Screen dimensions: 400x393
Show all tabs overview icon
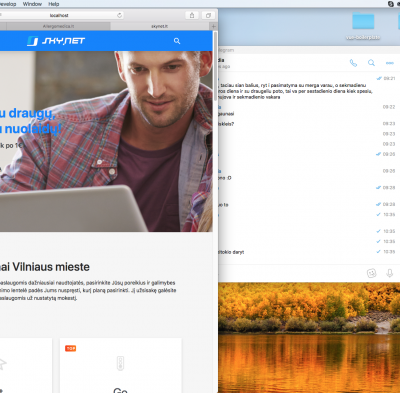point(208,15)
